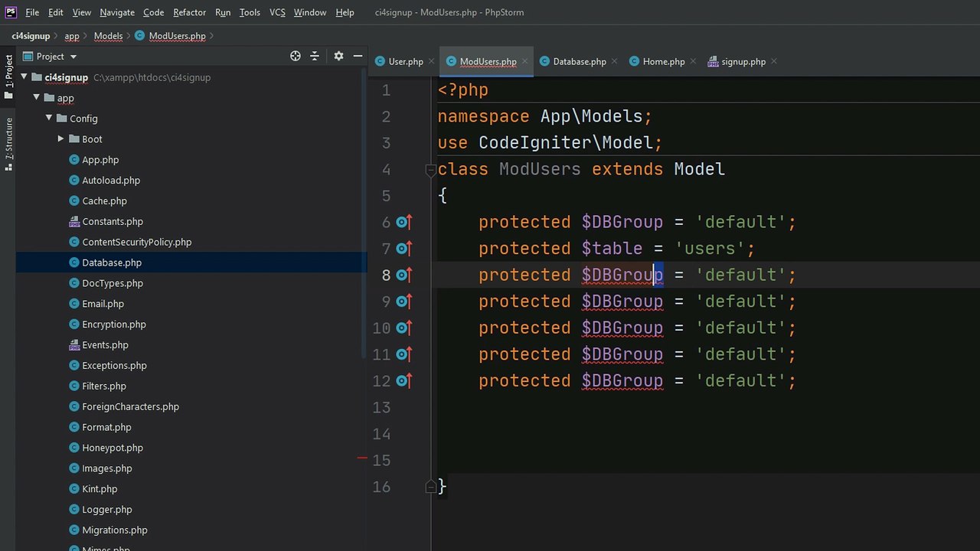Click the collapse all icon in Project panel
Screen dimensions: 980x551
[315, 56]
